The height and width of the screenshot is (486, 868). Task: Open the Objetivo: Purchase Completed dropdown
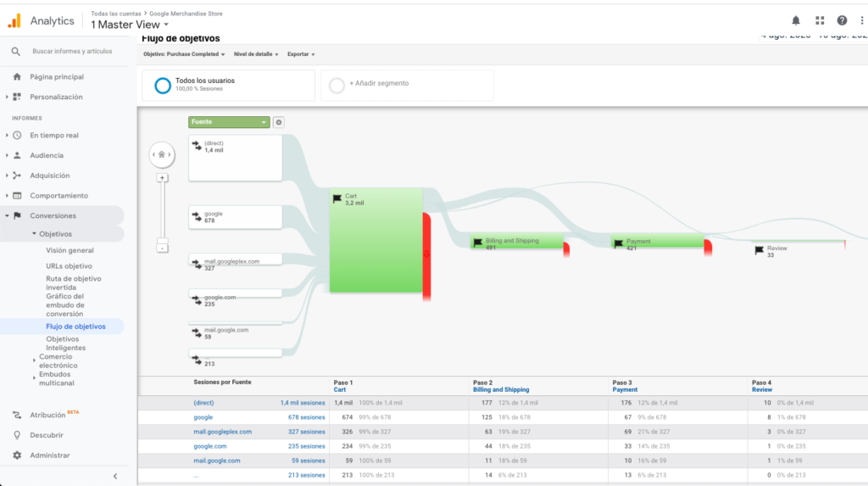(184, 54)
